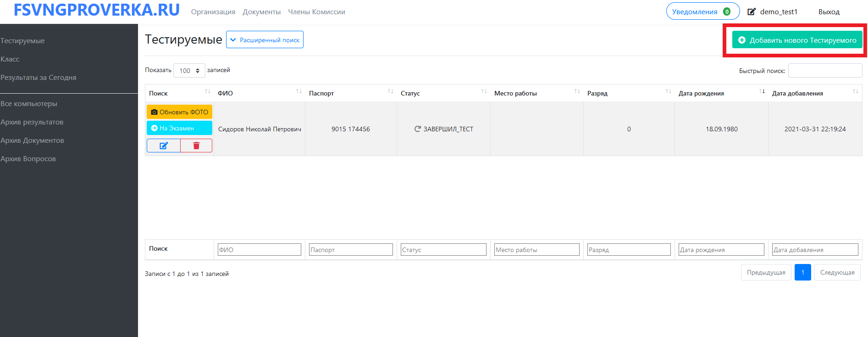The image size is (868, 337).
Task: Sort by Дата добавления column arrows
Action: pyautogui.click(x=855, y=92)
